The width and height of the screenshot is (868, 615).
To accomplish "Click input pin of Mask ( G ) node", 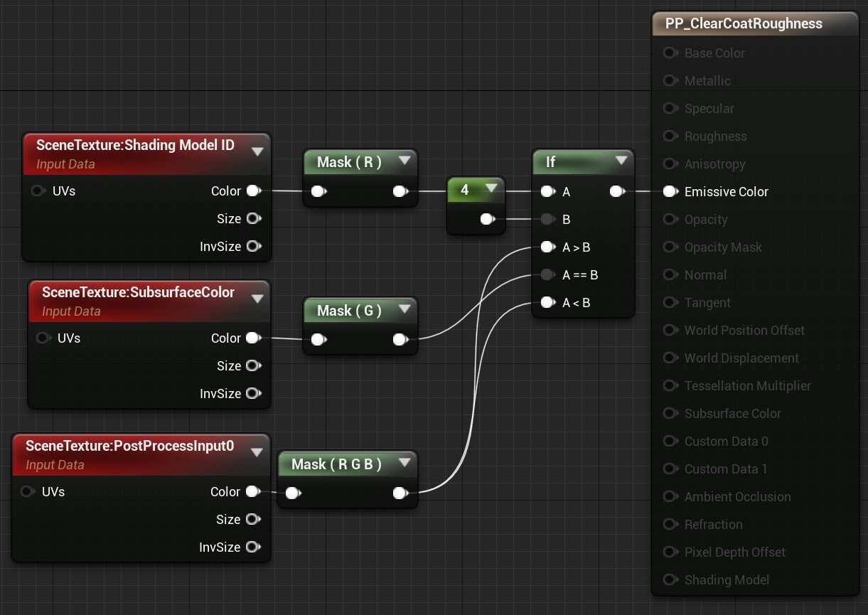I will coord(319,340).
